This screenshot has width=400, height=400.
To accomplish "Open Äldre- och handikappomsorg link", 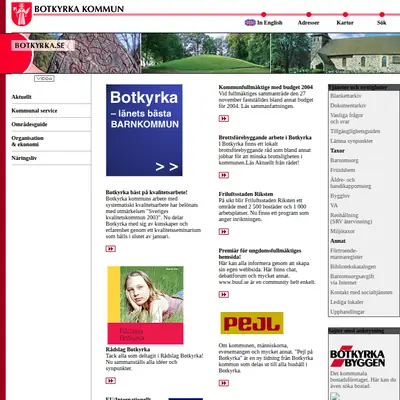I will tap(351, 183).
